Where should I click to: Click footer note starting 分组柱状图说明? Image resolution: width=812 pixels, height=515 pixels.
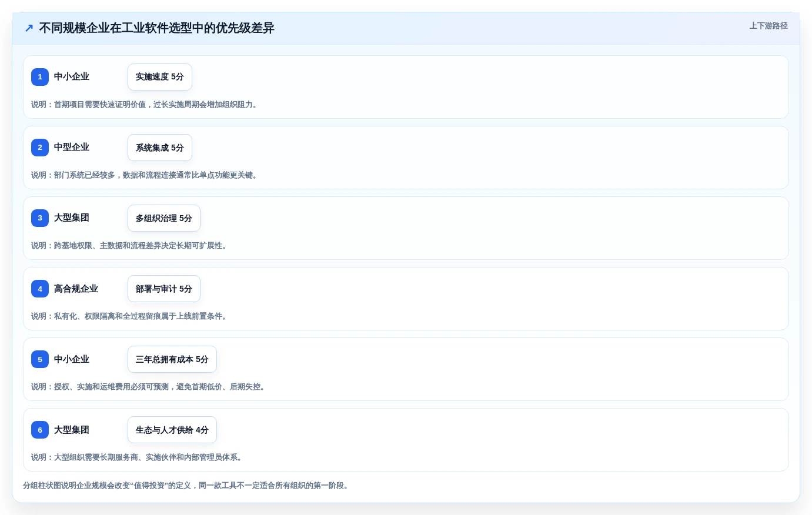click(186, 486)
